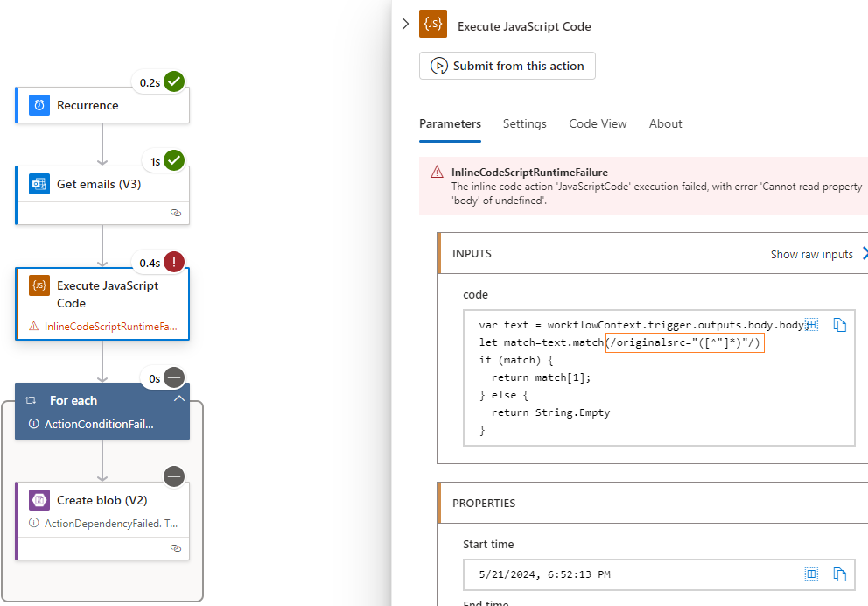868x606 pixels.
Task: Copy the JavaScript code using the copy icon
Action: click(839, 324)
